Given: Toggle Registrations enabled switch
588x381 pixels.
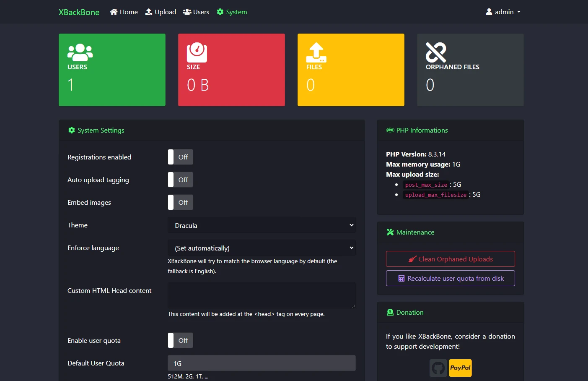Looking at the screenshot, I should tap(181, 157).
